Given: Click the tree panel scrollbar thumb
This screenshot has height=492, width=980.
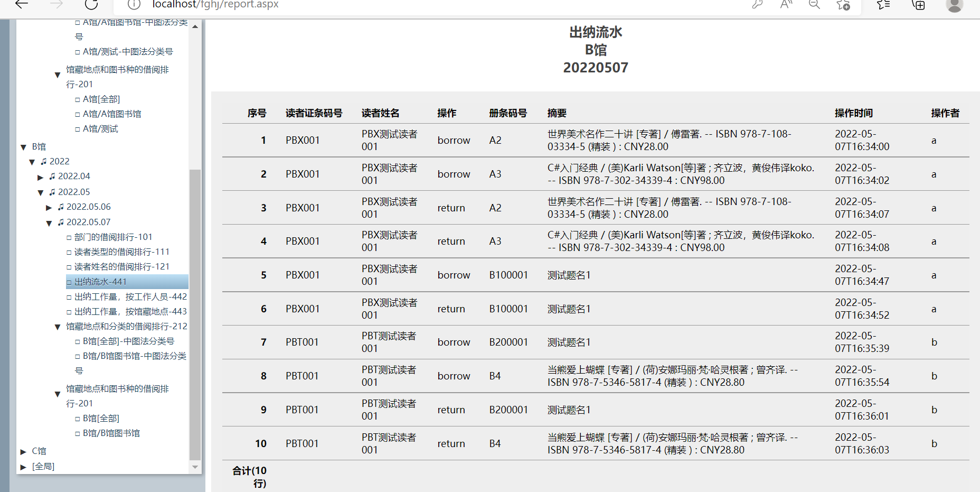Looking at the screenshot, I should point(195,315).
